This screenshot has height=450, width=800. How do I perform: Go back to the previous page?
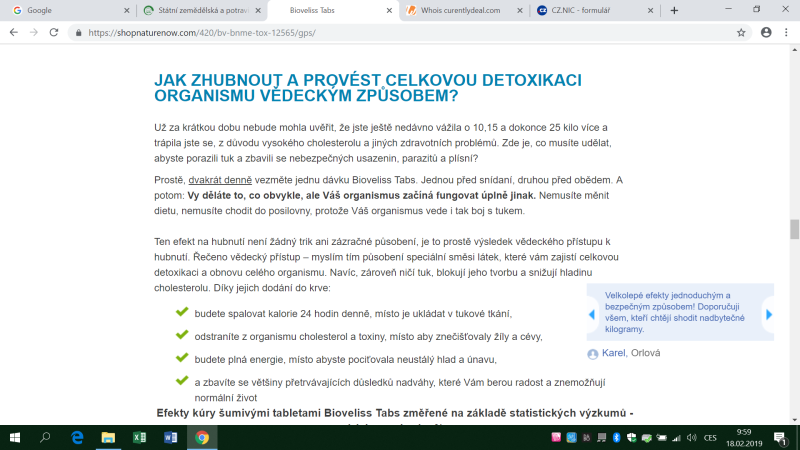pyautogui.click(x=14, y=32)
